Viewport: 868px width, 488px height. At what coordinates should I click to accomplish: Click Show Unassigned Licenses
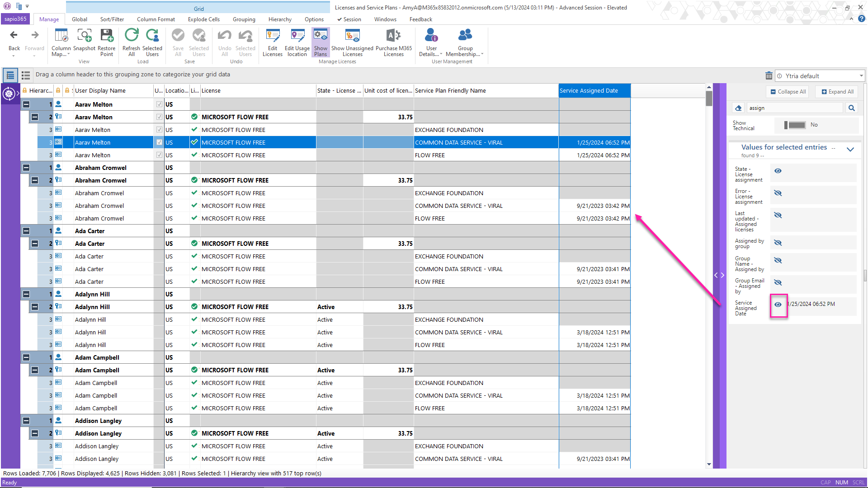pos(352,42)
